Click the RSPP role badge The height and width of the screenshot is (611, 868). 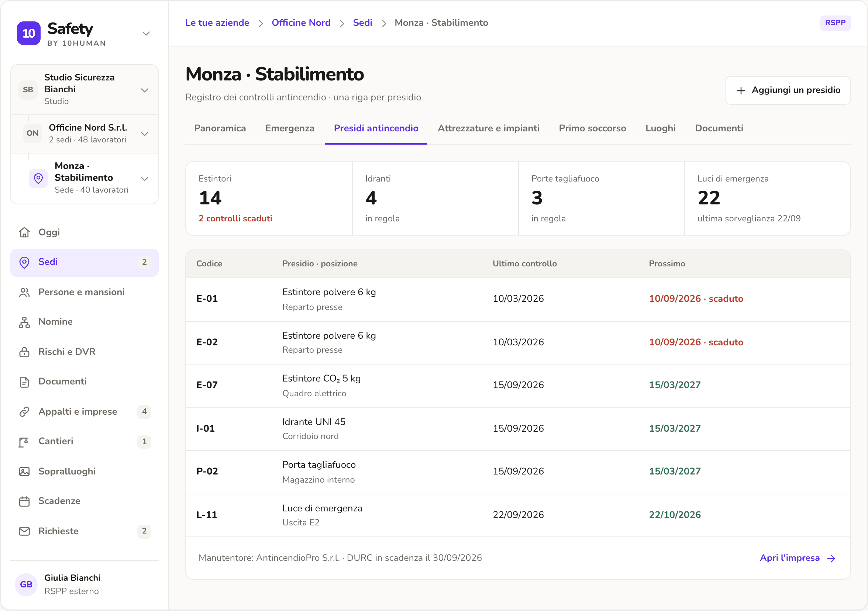[x=835, y=23]
